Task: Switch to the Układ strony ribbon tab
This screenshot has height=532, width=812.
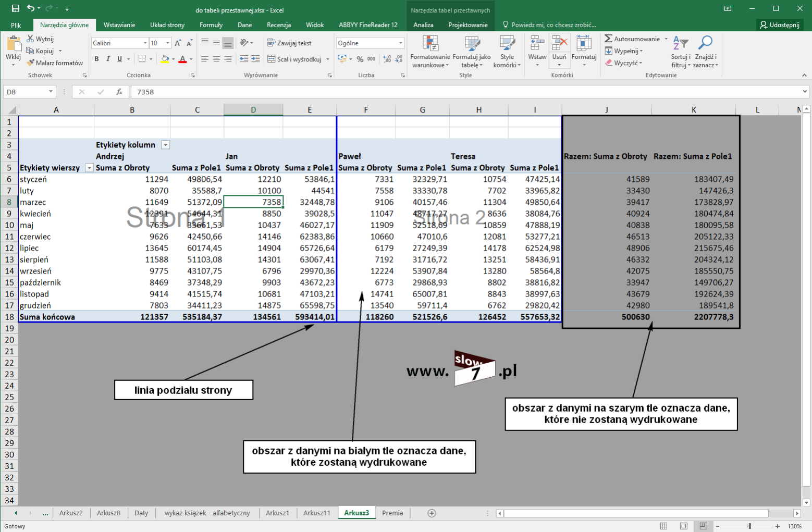Action: (x=167, y=25)
